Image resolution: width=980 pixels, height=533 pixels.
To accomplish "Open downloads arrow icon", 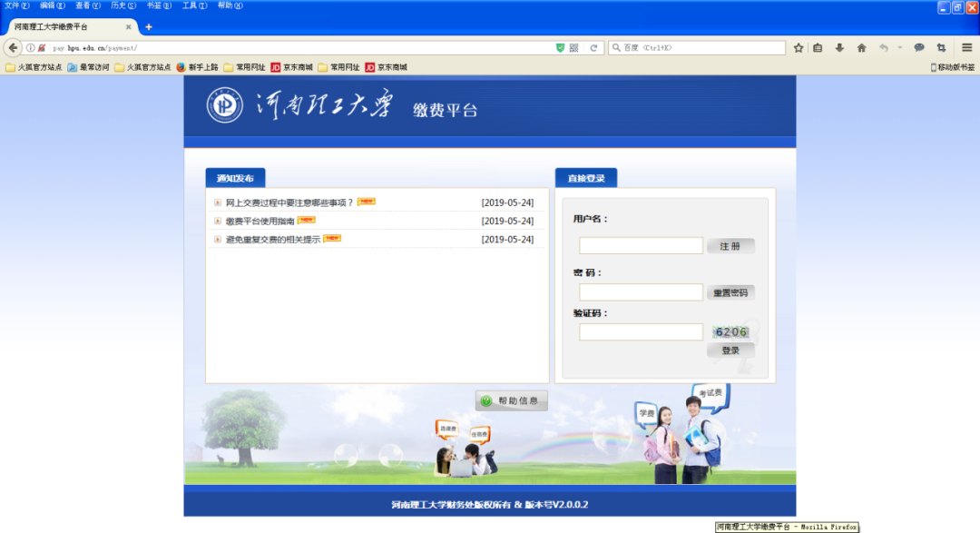I will 839,47.
